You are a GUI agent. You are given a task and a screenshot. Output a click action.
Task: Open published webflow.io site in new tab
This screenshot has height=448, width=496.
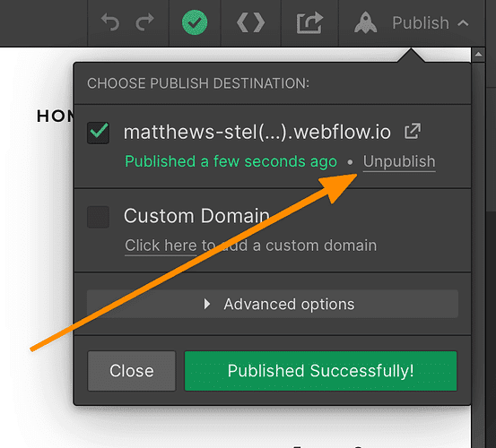413,131
